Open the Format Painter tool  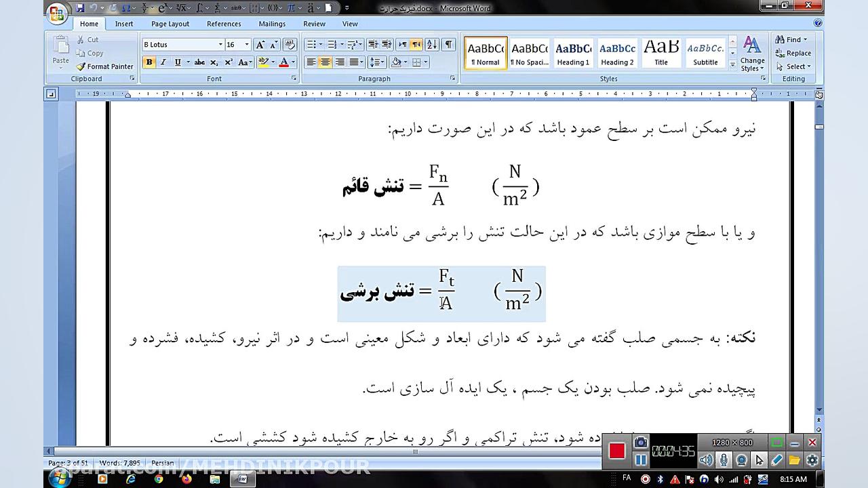pyautogui.click(x=105, y=66)
